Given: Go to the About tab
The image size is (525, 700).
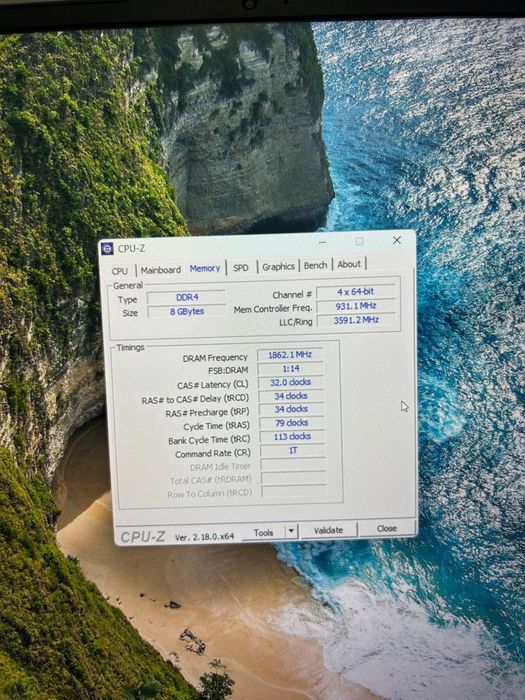Looking at the screenshot, I should pos(349,264).
